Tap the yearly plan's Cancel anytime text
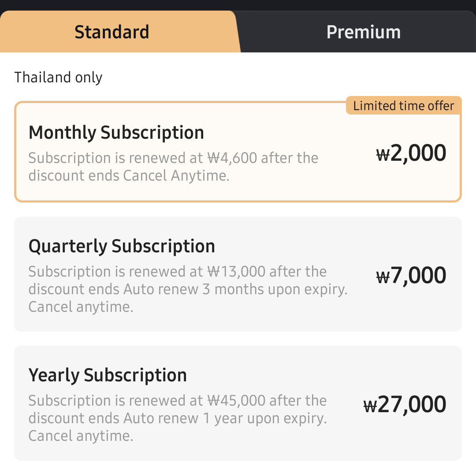Image resolution: width=476 pixels, height=469 pixels. (81, 436)
